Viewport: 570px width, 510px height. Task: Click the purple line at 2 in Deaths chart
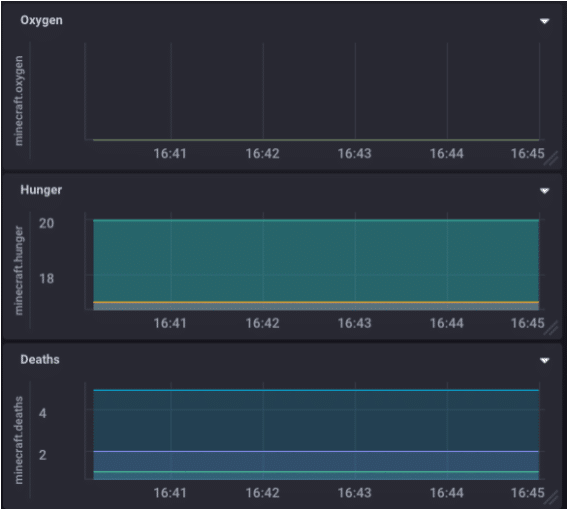[316, 451]
